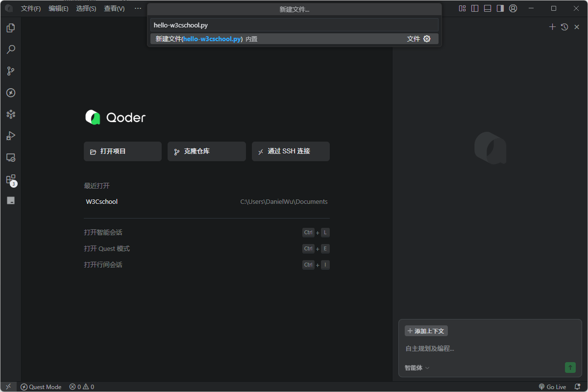This screenshot has width=588, height=392.
Task: Click the Qoder app logo in title bar
Action: 9,8
